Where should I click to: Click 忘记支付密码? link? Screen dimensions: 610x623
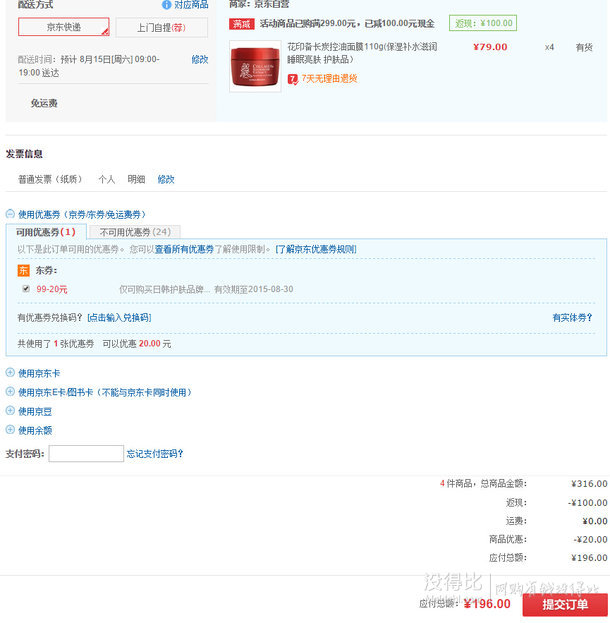(x=155, y=454)
